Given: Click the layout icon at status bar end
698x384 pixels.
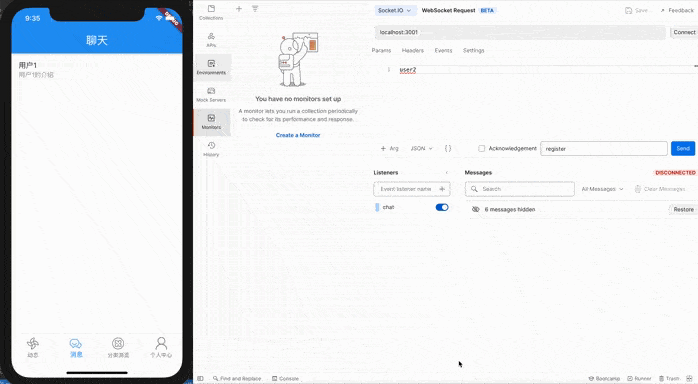Looking at the screenshot, I should pos(689,379).
